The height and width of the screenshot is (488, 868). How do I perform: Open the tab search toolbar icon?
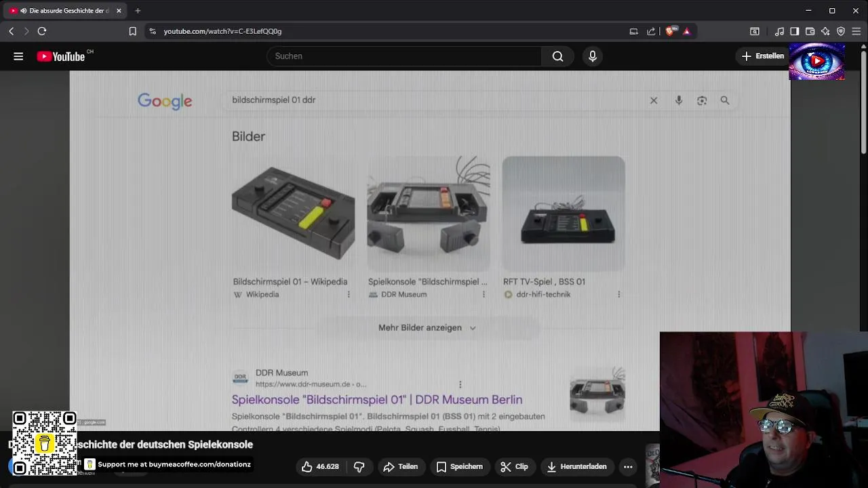[754, 31]
